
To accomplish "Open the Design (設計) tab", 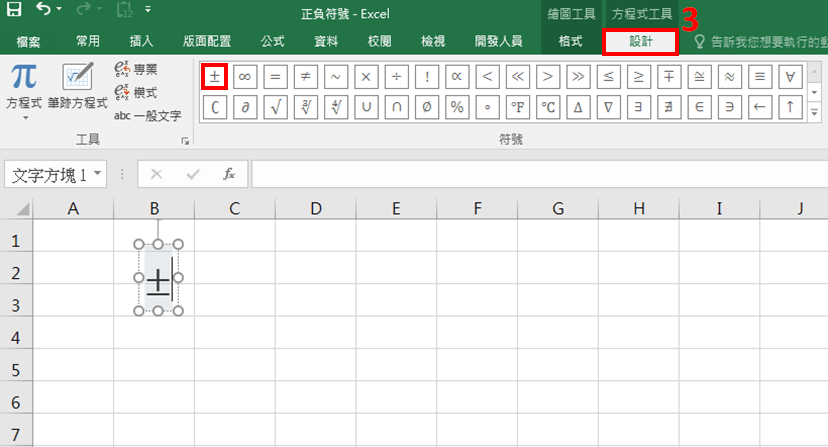I will click(640, 41).
